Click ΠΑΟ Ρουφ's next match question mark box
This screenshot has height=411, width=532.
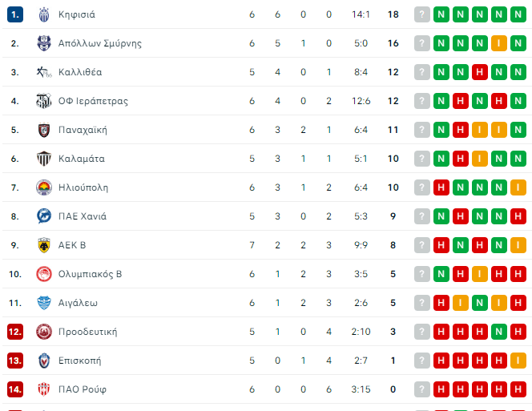point(422,389)
